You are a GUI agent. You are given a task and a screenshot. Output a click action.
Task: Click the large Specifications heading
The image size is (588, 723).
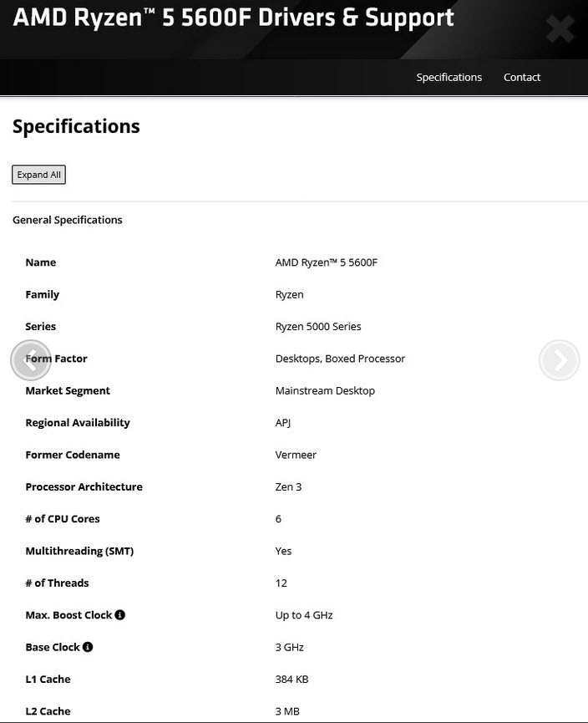pyautogui.click(x=76, y=126)
